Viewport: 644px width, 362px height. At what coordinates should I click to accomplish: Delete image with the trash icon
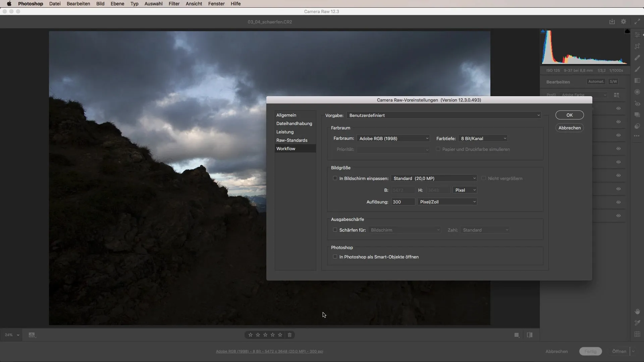(290, 335)
